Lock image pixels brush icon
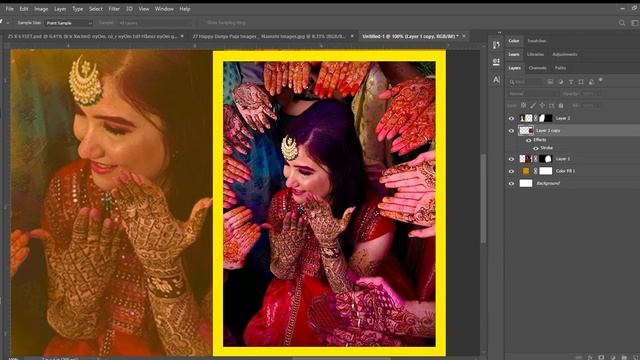Image resolution: width=640 pixels, height=360 pixels. point(533,105)
